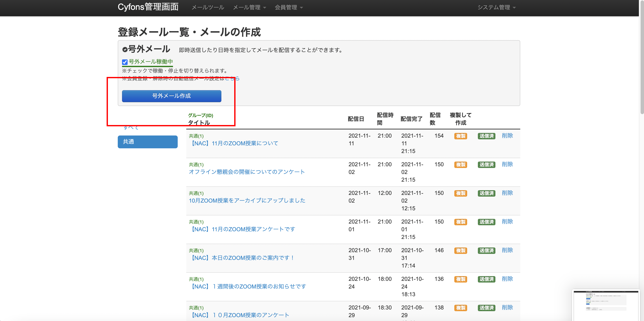
Task: Click 複製 badge for 10月ZOOM授業 archive mail
Action: pyautogui.click(x=461, y=193)
